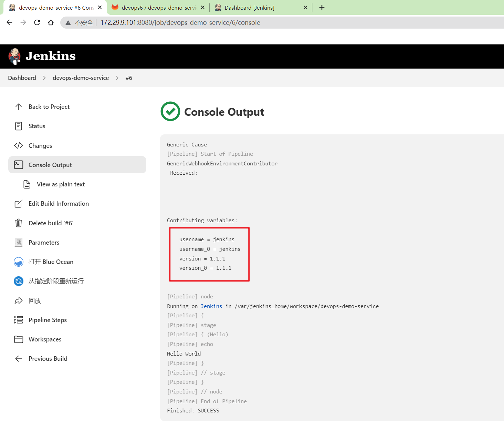Reload the page with refresh icon
The height and width of the screenshot is (430, 504).
(x=37, y=22)
